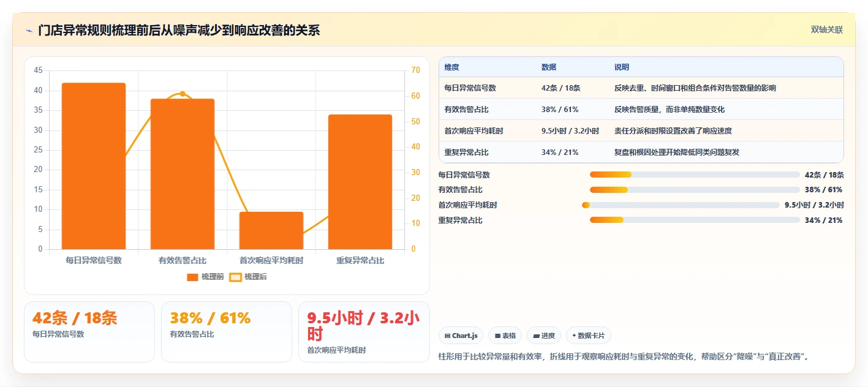Click the Chart.js tag chip

pyautogui.click(x=461, y=336)
